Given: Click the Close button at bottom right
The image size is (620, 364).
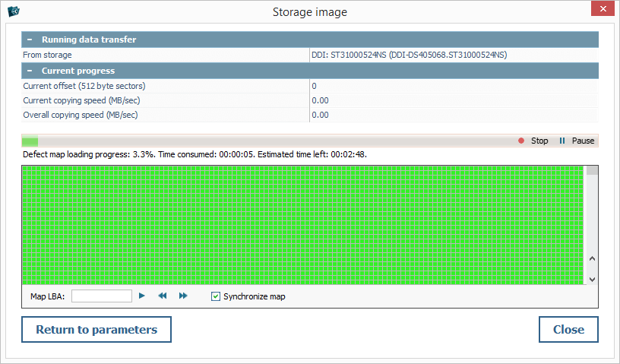Looking at the screenshot, I should point(568,330).
